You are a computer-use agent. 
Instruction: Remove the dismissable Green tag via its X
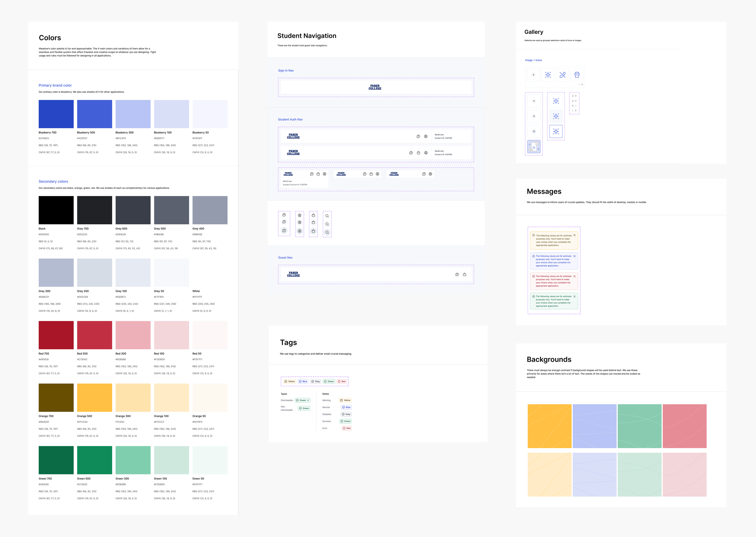[308, 400]
